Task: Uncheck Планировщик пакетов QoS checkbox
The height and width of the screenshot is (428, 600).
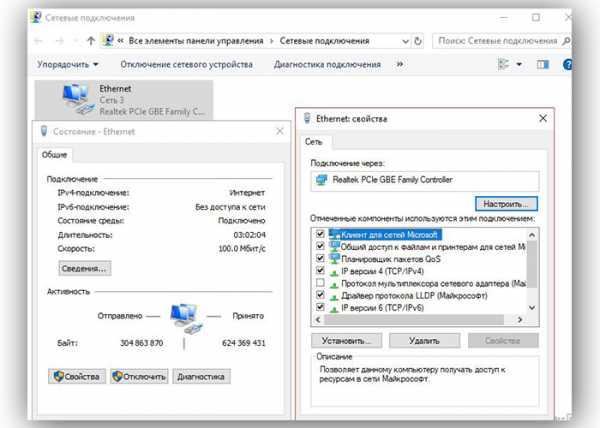Action: (x=320, y=258)
